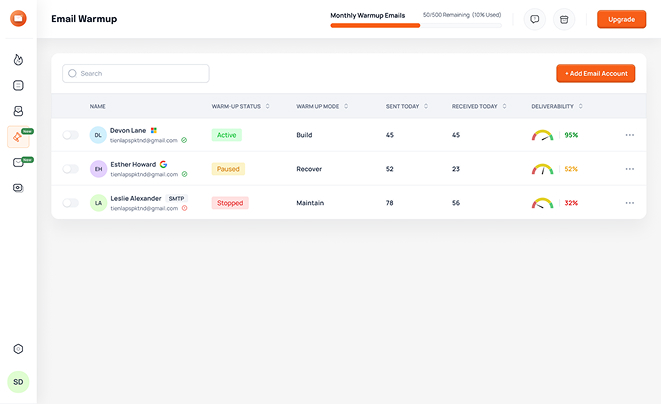This screenshot has width=661, height=404.
Task: Click the Add Email Account button
Action: click(x=595, y=73)
